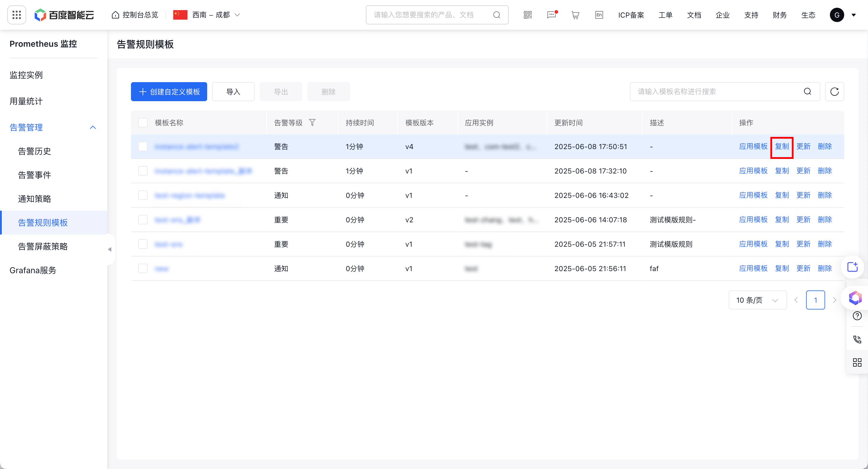Check the row updated 2025-06-06 14:07:18
Image resolution: width=868 pixels, height=469 pixels.
pos(143,220)
